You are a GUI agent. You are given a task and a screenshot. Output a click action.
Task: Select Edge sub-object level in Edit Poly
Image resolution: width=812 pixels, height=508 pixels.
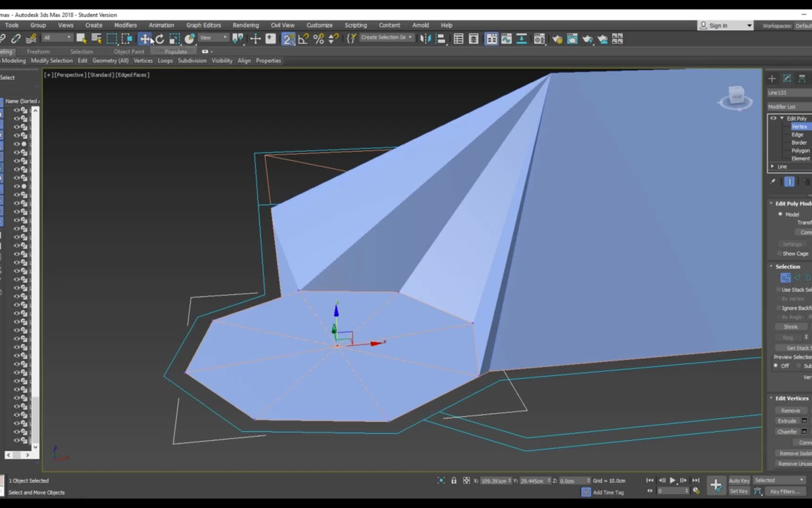coord(797,134)
